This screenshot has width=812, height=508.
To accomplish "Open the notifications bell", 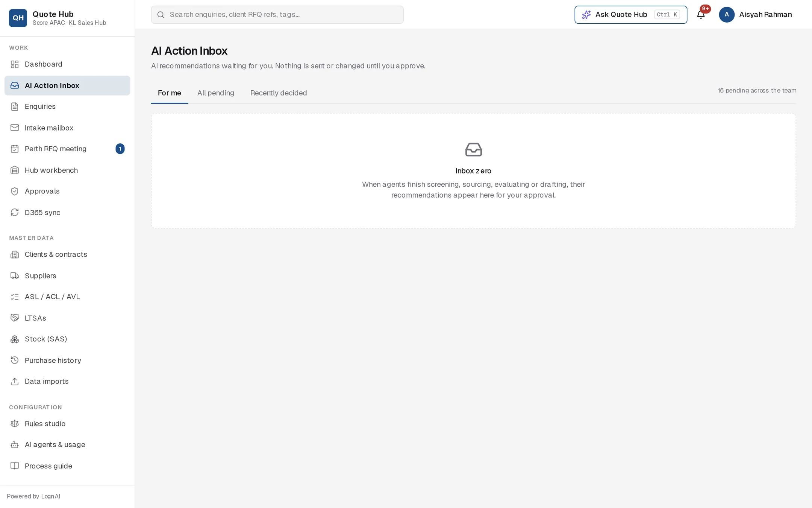I will pos(701,15).
